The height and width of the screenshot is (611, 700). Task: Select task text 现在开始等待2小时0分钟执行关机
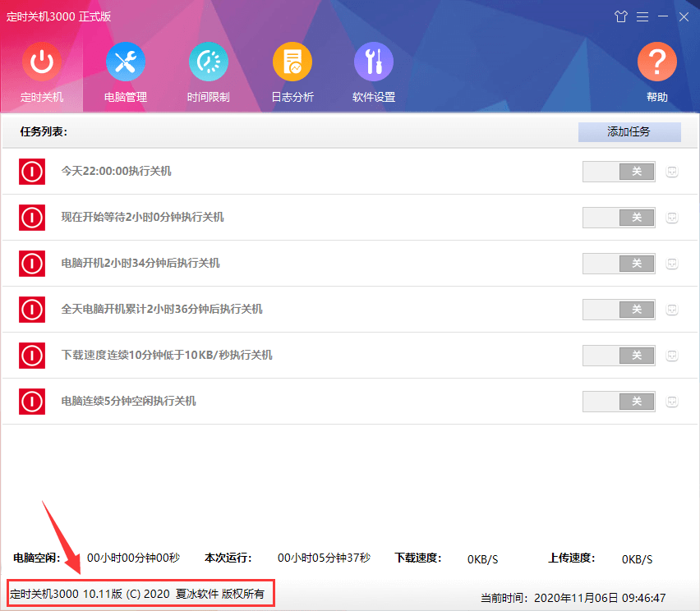click(x=142, y=217)
